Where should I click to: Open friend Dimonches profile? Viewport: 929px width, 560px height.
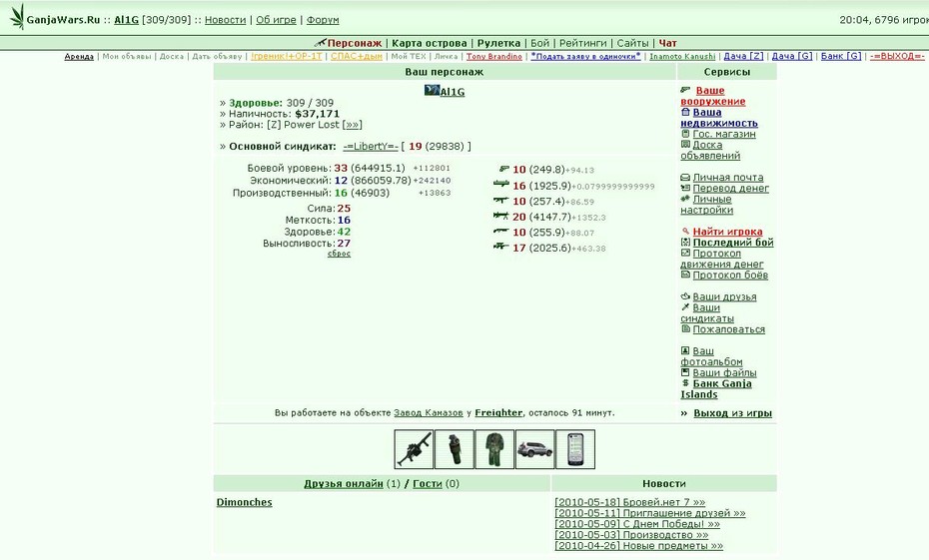tap(244, 502)
